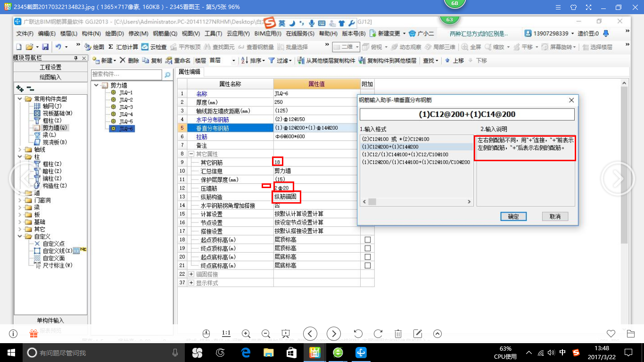This screenshot has width=644, height=362.
Task: Open the 新建 dropdown arrow
Action: (115, 61)
